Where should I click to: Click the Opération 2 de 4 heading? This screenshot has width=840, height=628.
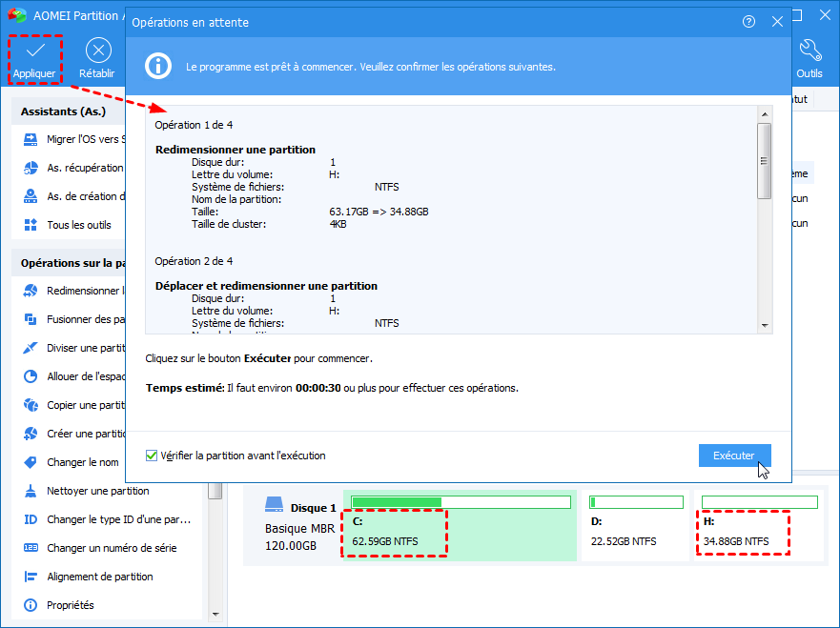tap(194, 261)
